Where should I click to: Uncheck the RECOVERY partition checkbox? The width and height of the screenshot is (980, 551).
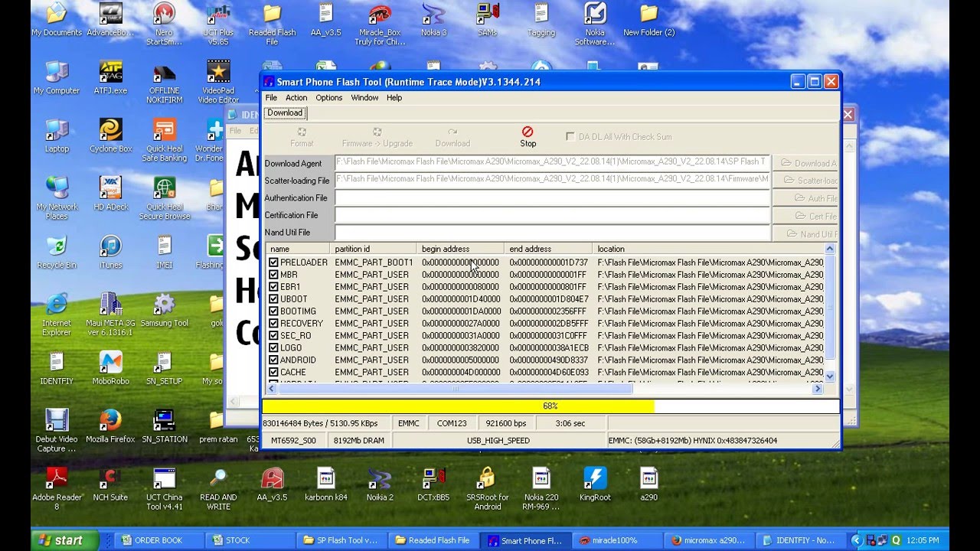click(x=273, y=324)
